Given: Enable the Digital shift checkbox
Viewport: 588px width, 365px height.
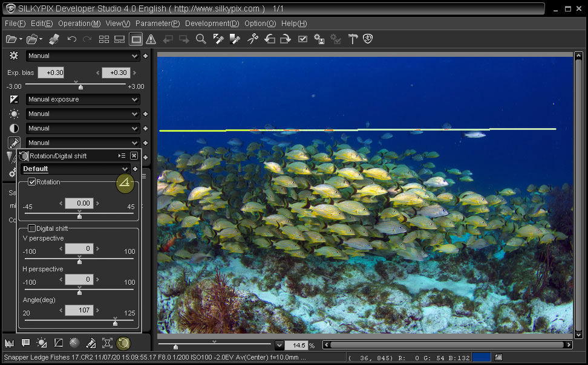Looking at the screenshot, I should 32,228.
